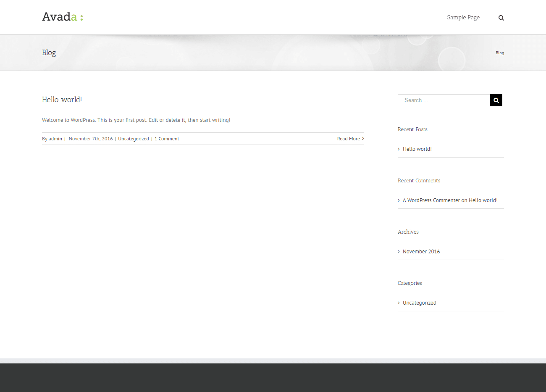Open the header search magnifier icon
This screenshot has width=546, height=392.
click(x=501, y=18)
